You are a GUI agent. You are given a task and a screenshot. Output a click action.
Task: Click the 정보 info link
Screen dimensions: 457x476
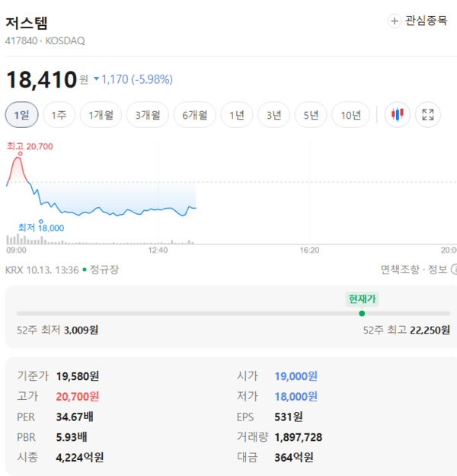[437, 270]
